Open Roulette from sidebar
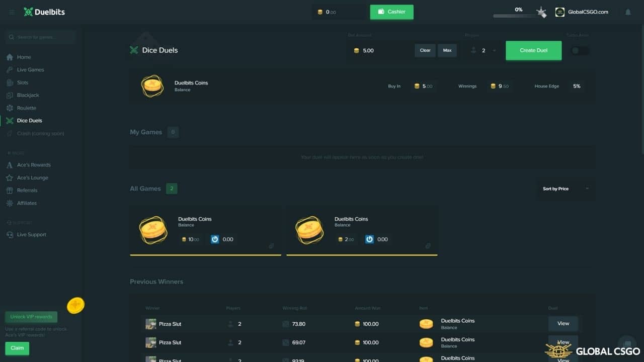The image size is (644, 362). (27, 108)
